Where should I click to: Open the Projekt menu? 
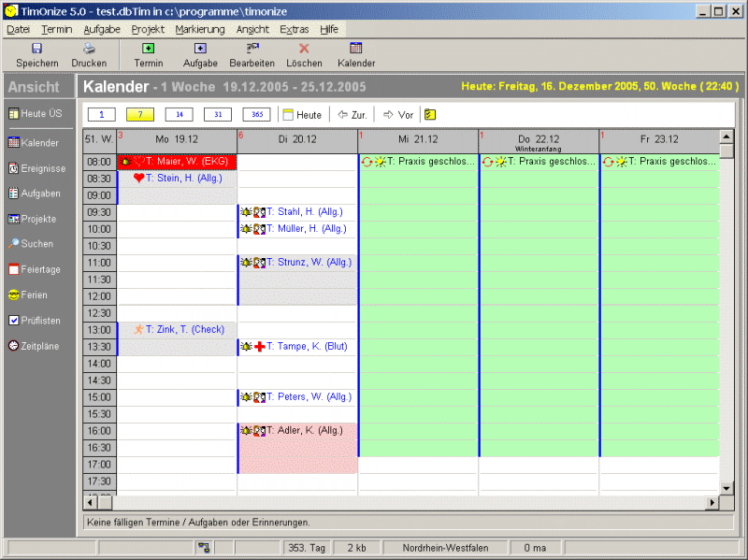coord(148,30)
